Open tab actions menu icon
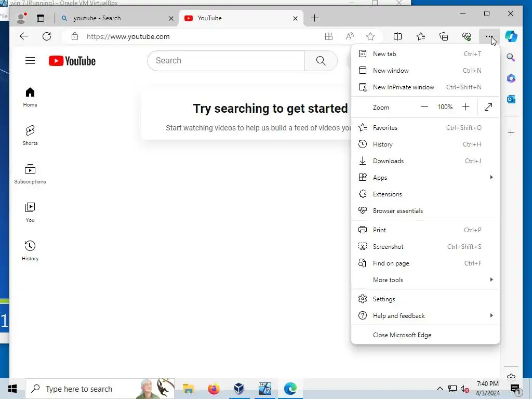The width and height of the screenshot is (532, 399). pyautogui.click(x=41, y=18)
